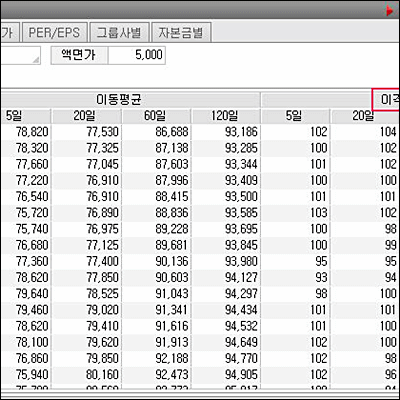This screenshot has height=400, width=400.
Task: Select the cell 94,297
Action: click(226, 294)
